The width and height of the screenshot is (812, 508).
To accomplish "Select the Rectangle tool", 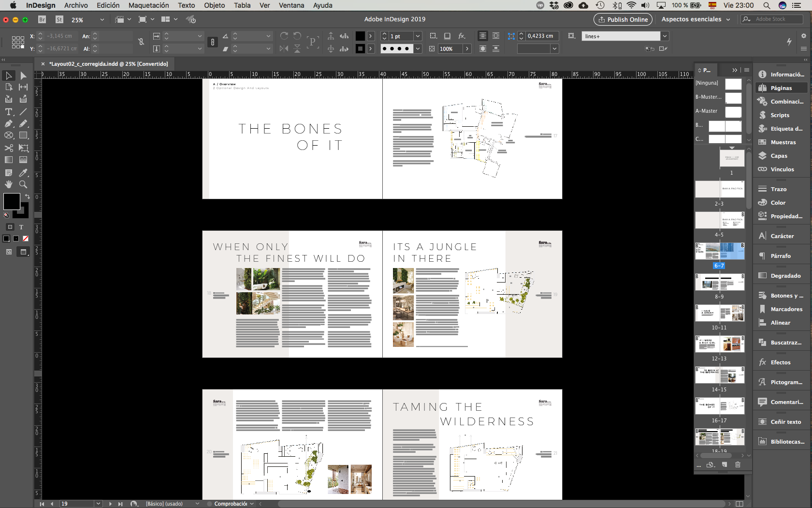I will (23, 135).
